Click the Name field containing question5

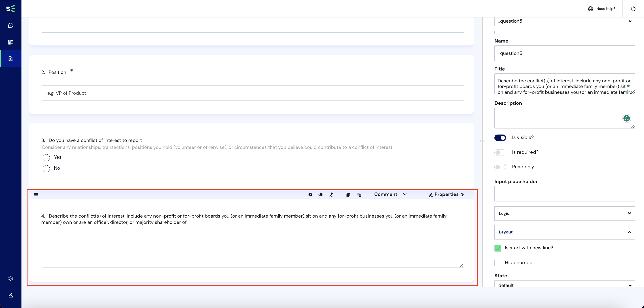[x=564, y=53]
